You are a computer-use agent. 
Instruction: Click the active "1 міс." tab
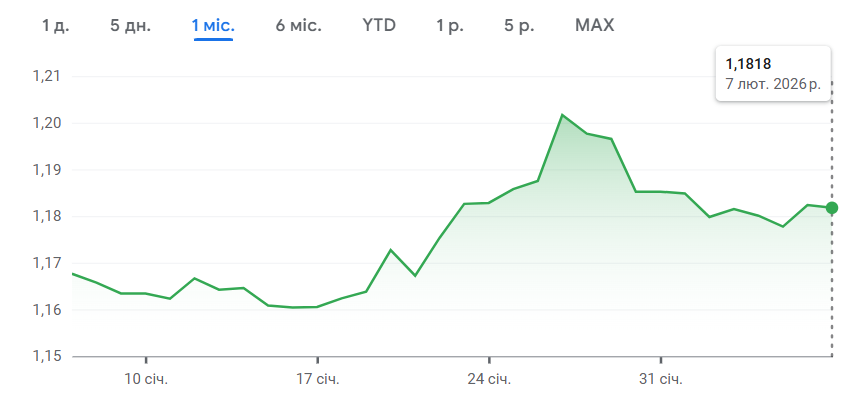213,25
